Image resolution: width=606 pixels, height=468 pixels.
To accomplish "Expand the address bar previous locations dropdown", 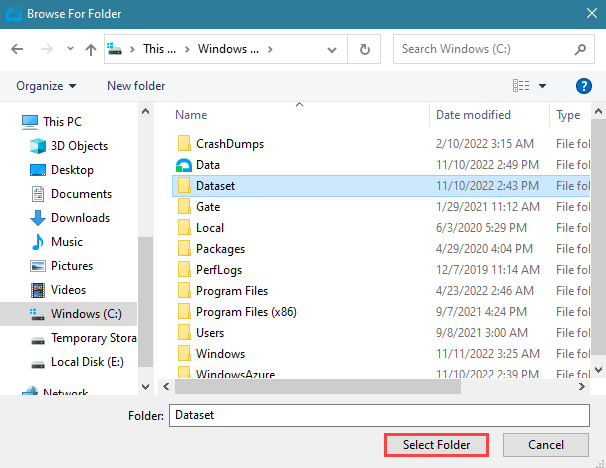I will click(339, 49).
